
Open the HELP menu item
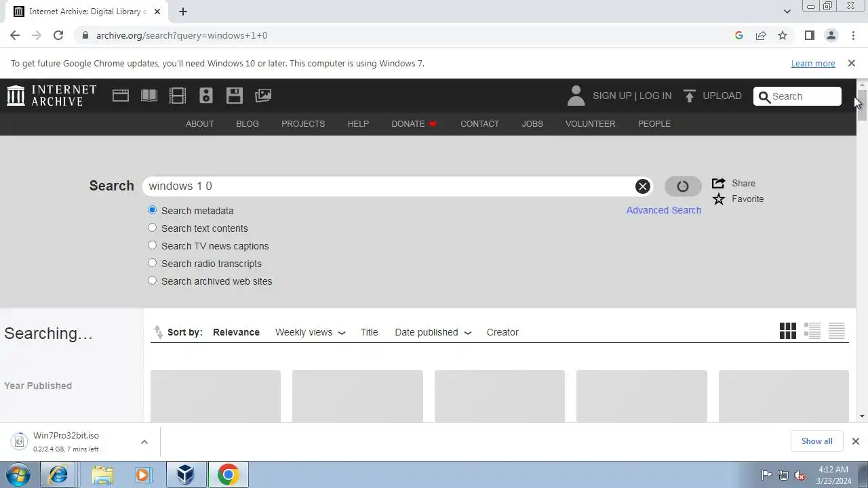coord(358,124)
